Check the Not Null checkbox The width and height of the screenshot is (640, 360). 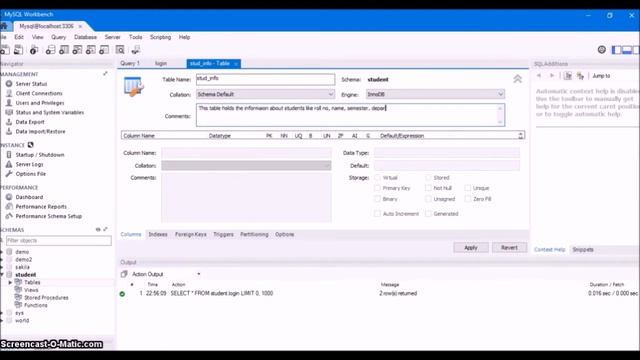[428, 188]
